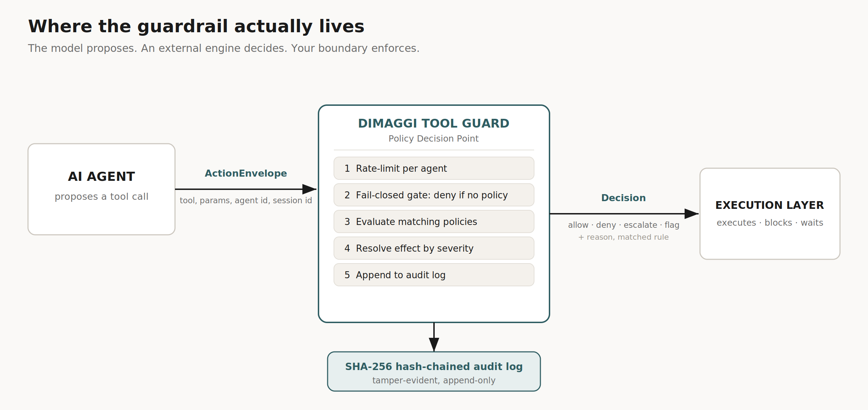Click 'tool, params, agent id, session id' caption
Viewport: 868px width, 410px height.
tap(246, 200)
